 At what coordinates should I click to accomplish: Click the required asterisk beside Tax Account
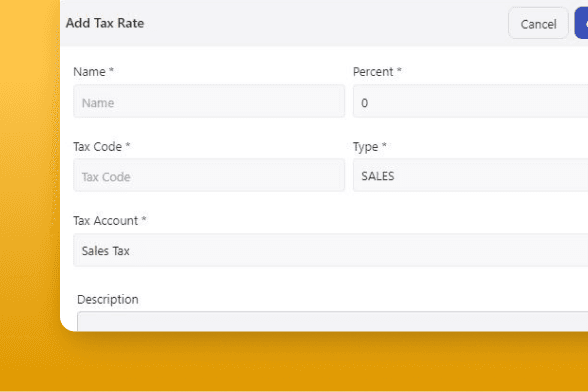coord(144,219)
